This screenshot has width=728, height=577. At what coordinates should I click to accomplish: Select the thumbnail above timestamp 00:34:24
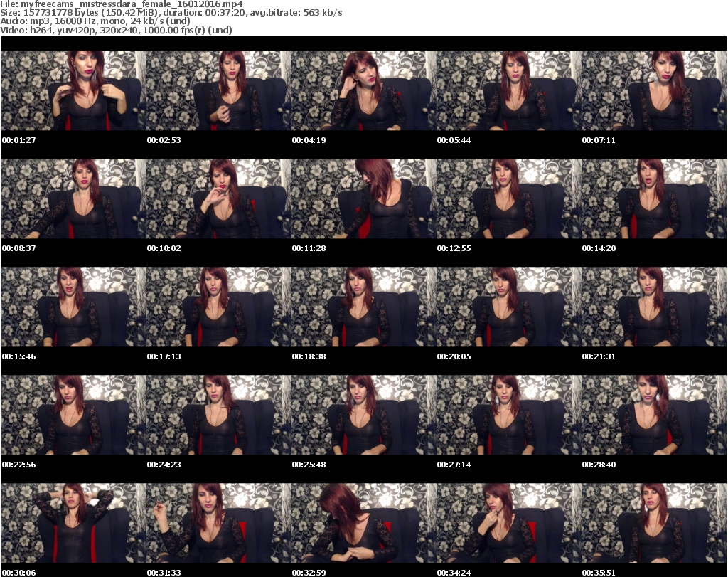pos(509,524)
